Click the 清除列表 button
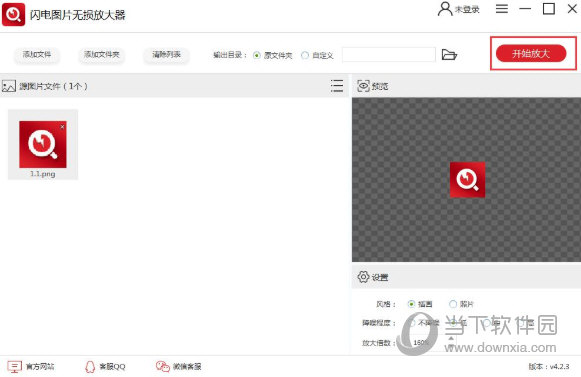 [x=166, y=54]
